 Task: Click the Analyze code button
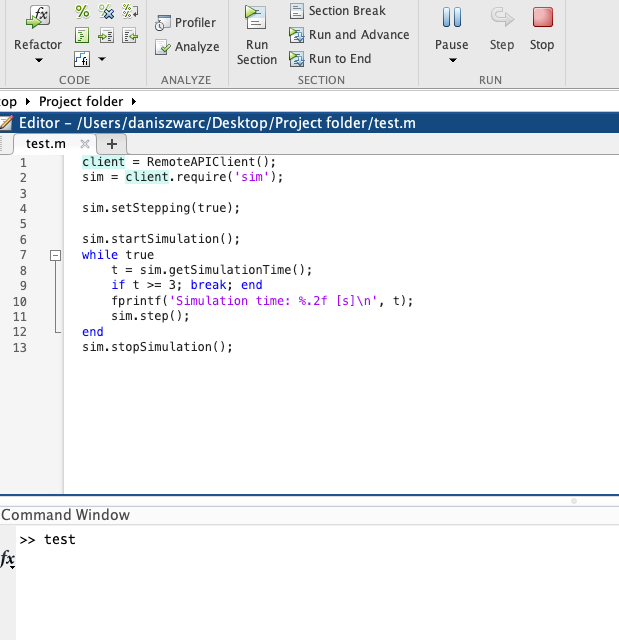(x=187, y=47)
